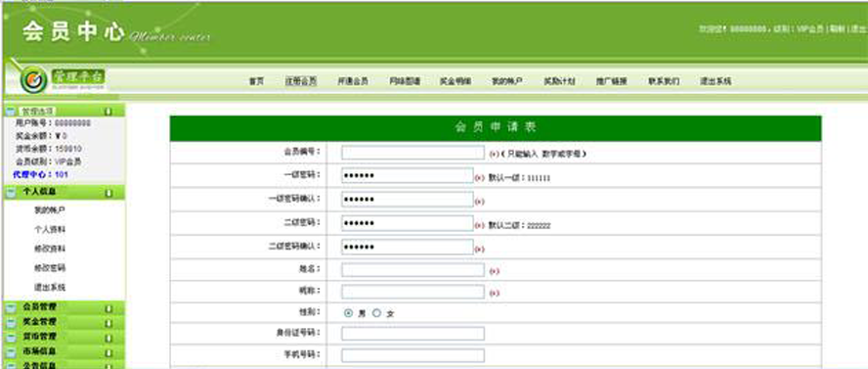Click the 市场信息 section header label

click(x=39, y=351)
